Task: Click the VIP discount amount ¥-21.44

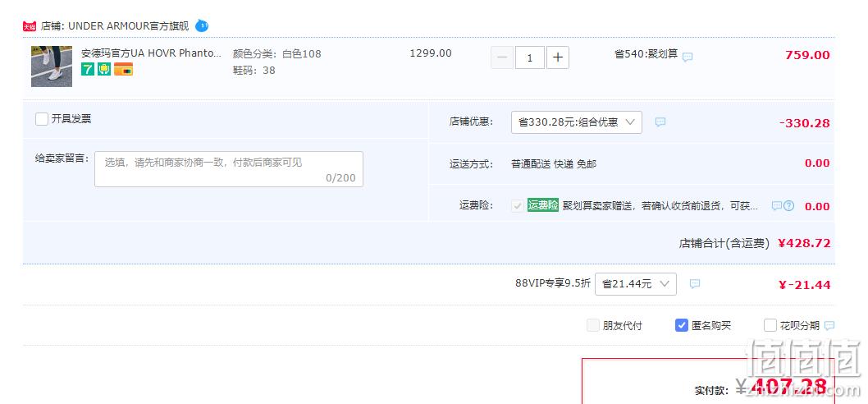Action: pyautogui.click(x=804, y=285)
